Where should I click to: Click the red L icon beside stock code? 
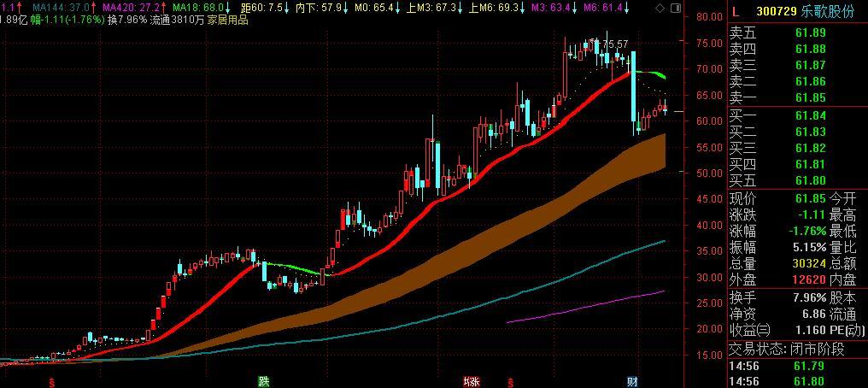tap(735, 13)
